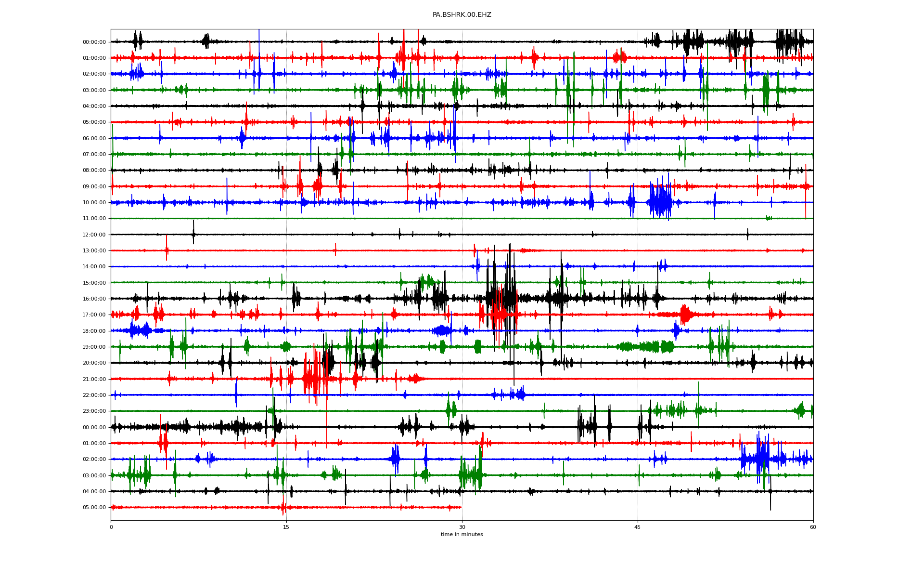Click the end of the final red trace
This screenshot has width=924, height=578.
tap(461, 507)
